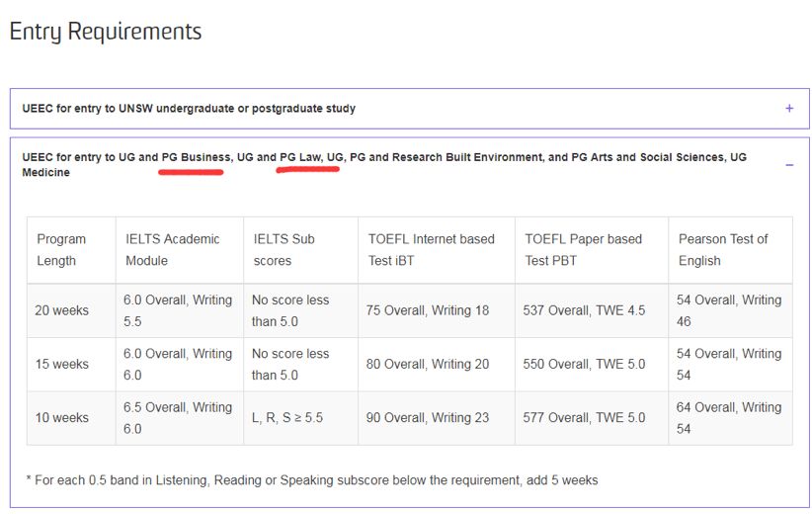Click the footnote about adding 5 weeks
Image resolution: width=812 pixels, height=514 pixels.
pyautogui.click(x=312, y=480)
